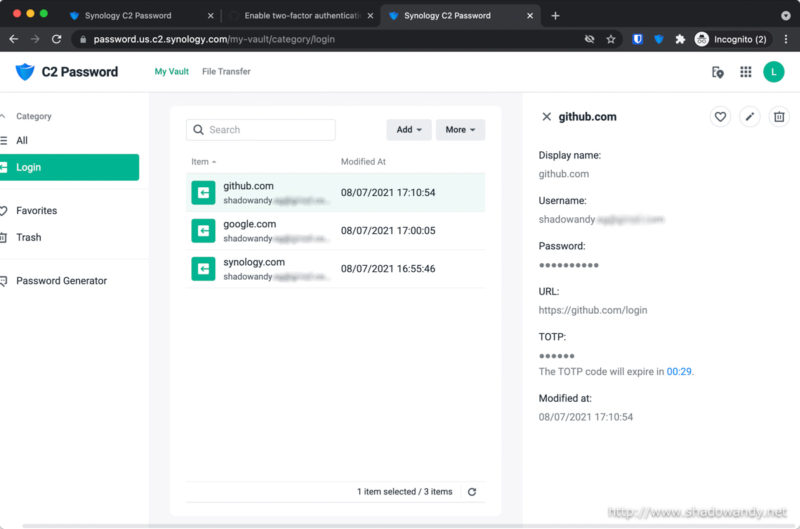Click the refresh icon below the item list
Screen dimensions: 800x529
pos(472,492)
